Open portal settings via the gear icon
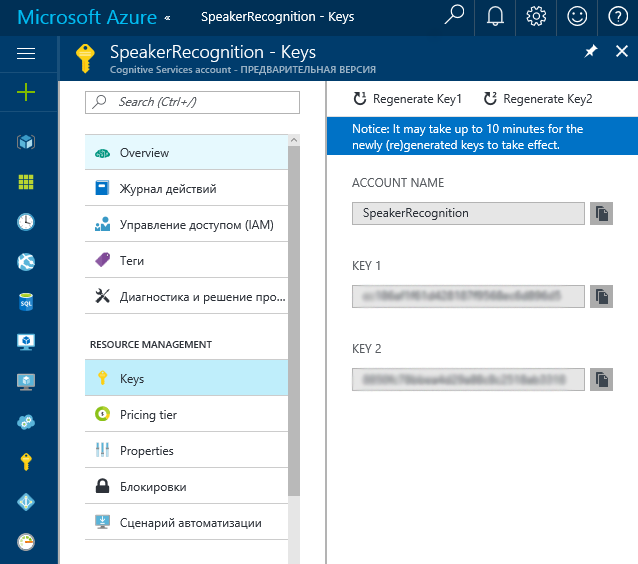 536,17
